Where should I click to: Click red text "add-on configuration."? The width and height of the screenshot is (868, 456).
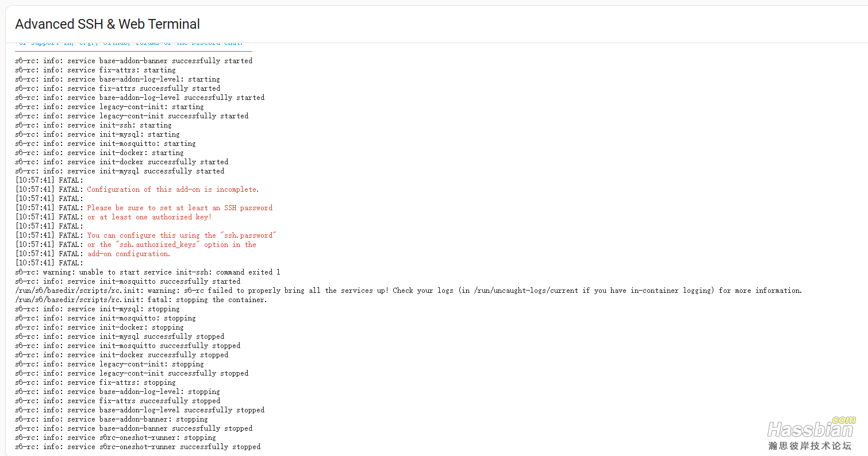[129, 254]
